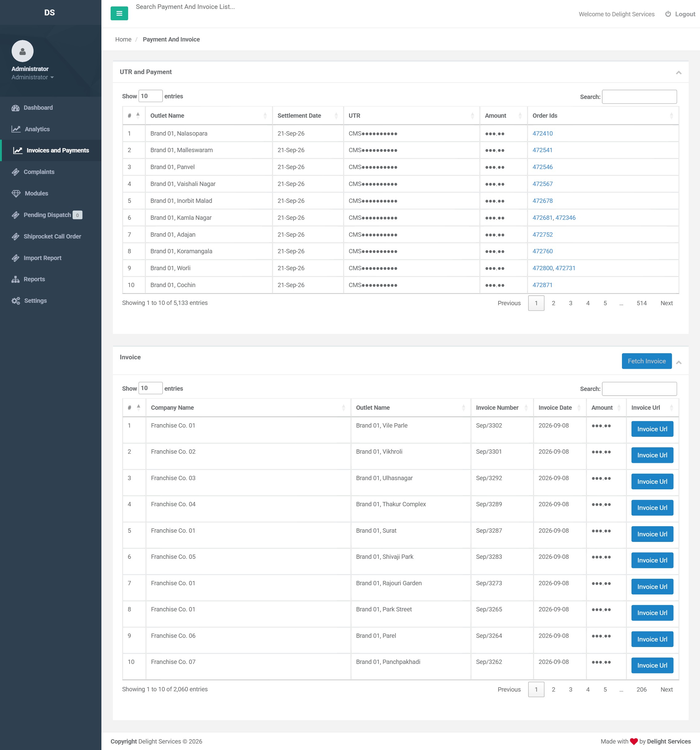The width and height of the screenshot is (700, 750).
Task: Sort Invoice table by Company Name
Action: pos(248,408)
